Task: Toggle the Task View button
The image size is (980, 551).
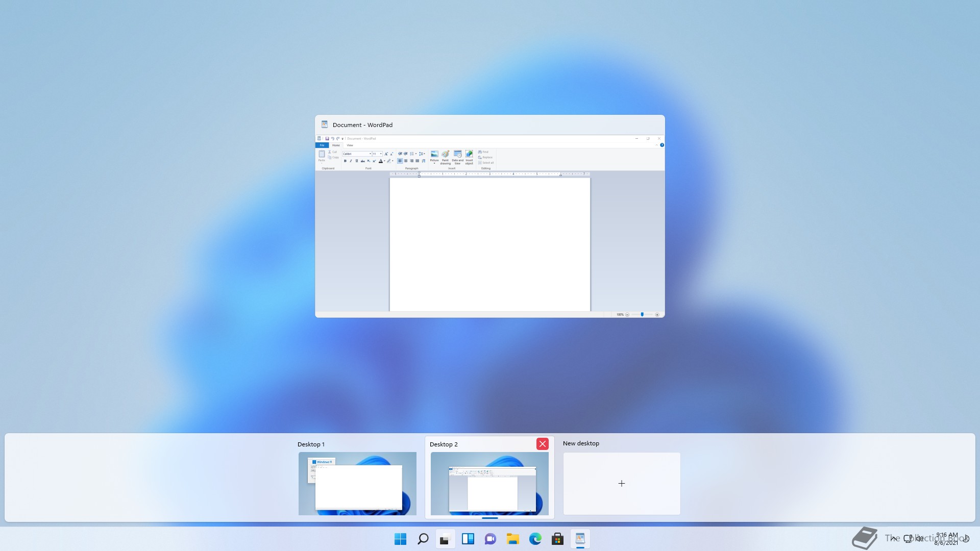Action: coord(446,539)
